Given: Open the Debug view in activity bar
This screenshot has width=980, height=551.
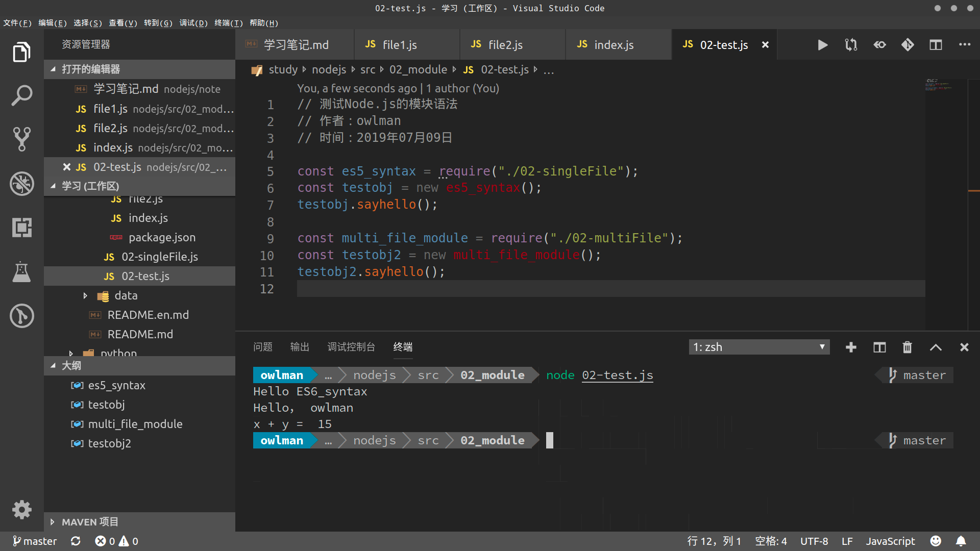Looking at the screenshot, I should pos(21,183).
